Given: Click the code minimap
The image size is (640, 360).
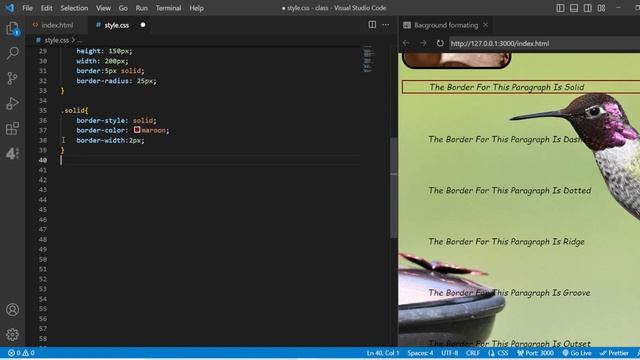Looking at the screenshot, I should click(368, 60).
